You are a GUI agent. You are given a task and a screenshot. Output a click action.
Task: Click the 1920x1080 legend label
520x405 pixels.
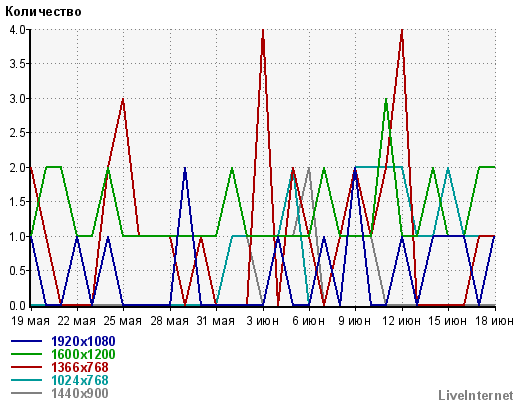83,341
